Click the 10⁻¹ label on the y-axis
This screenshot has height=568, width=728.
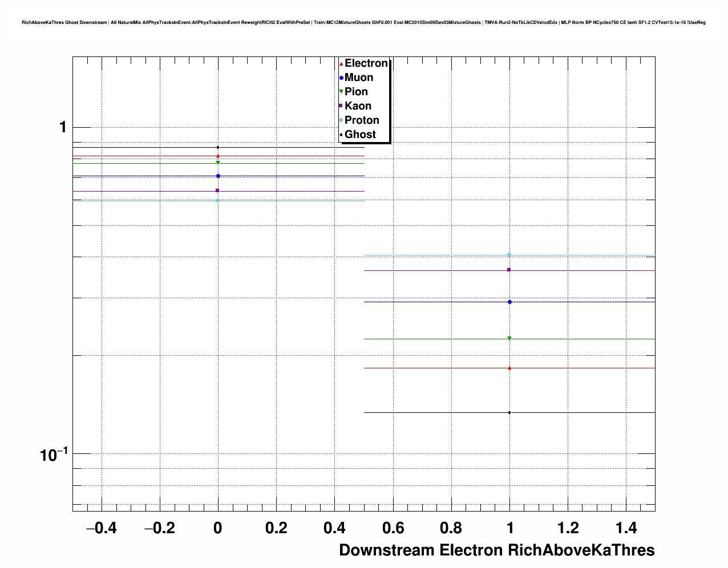[54, 455]
